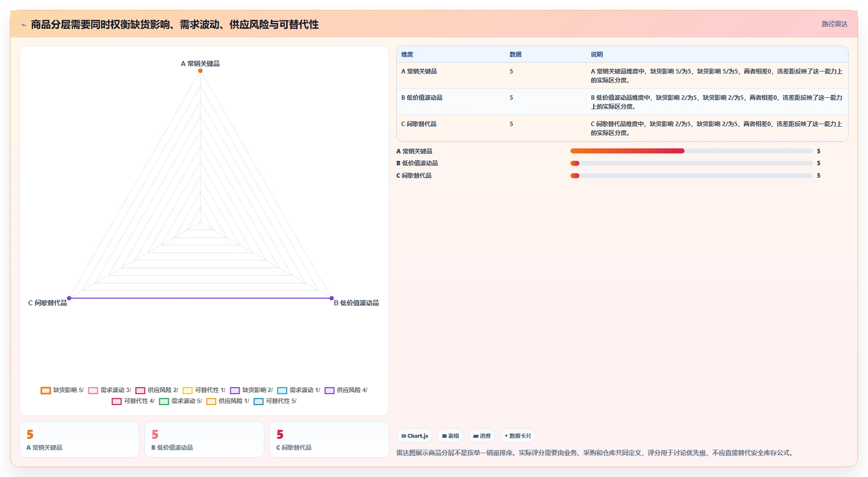Click the A 常销关键品 progress bar
Screen dimensions: 868x477
[x=691, y=151]
